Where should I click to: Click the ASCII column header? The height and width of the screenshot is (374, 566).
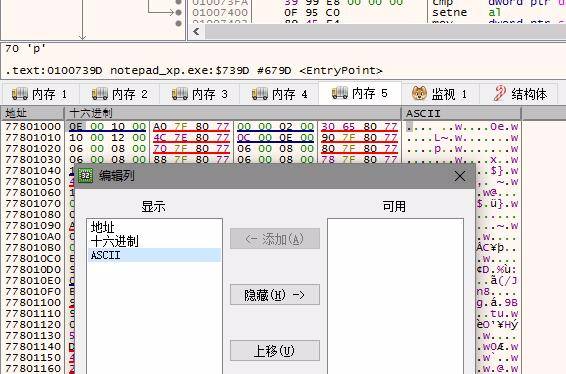pyautogui.click(x=461, y=113)
